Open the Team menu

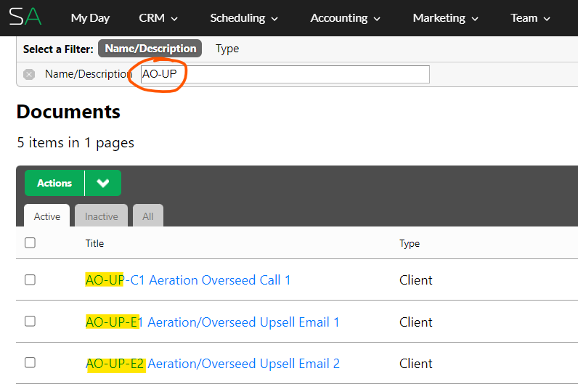pyautogui.click(x=529, y=18)
